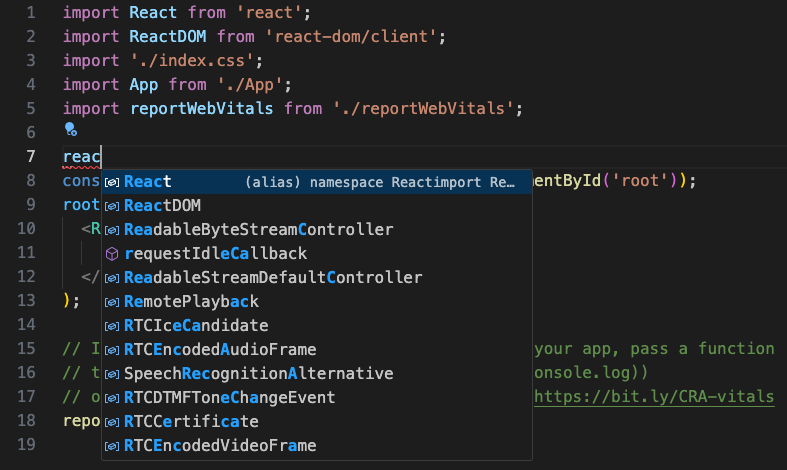Image resolution: width=787 pixels, height=470 pixels.
Task: Choose ReactDOM from the suggestion list
Action: point(162,206)
